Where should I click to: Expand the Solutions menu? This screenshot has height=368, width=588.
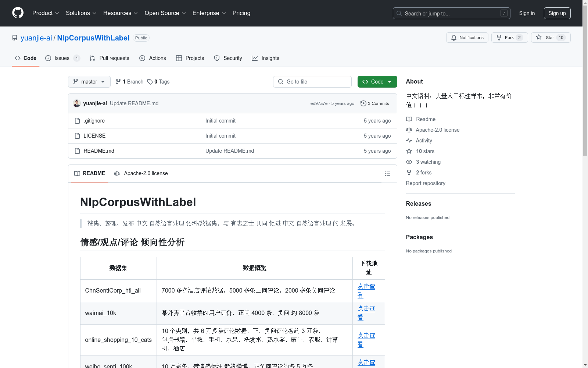coord(81,13)
